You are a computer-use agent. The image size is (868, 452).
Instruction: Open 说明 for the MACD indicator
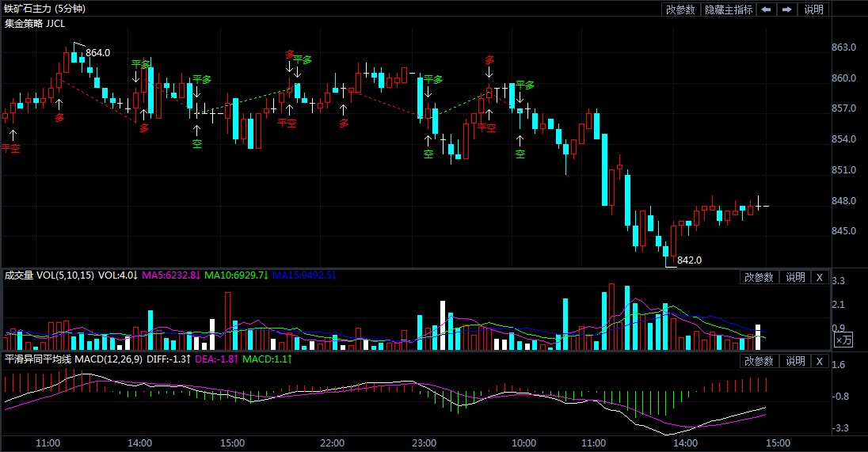click(794, 361)
